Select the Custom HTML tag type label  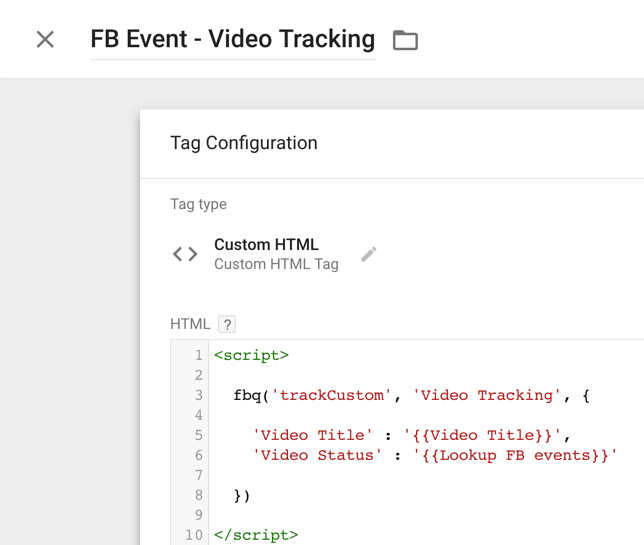(x=266, y=244)
